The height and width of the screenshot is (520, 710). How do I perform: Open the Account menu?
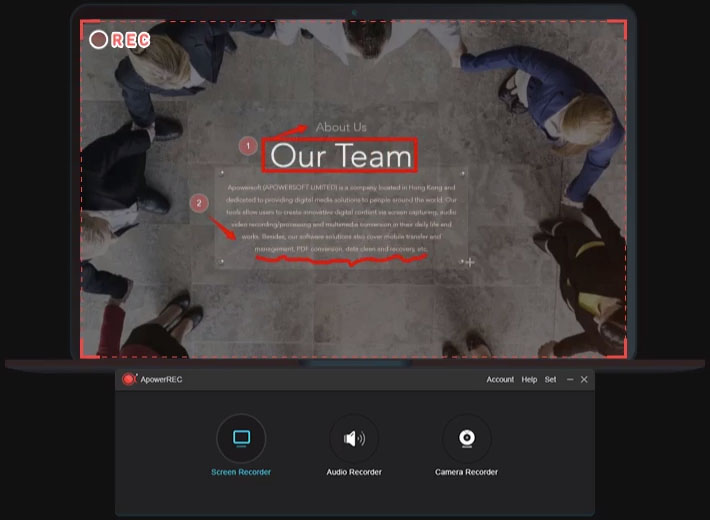(500, 380)
